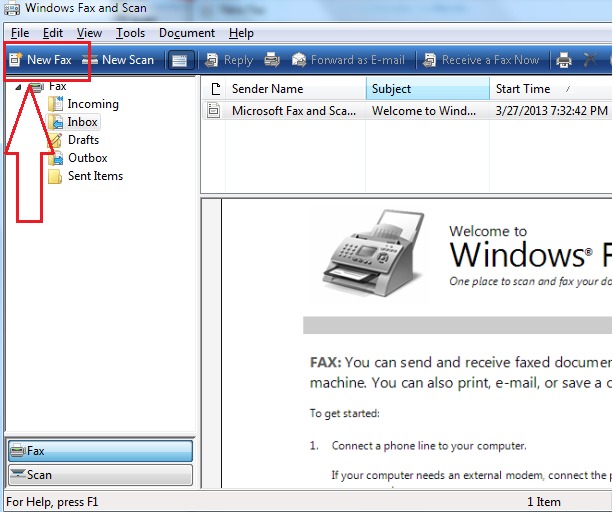613x516 pixels.
Task: Open the Document menu
Action: point(187,33)
